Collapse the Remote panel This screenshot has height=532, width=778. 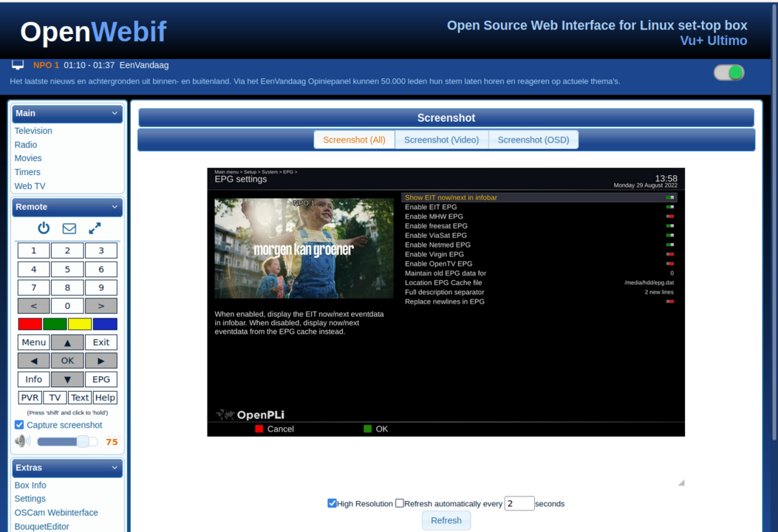click(115, 207)
